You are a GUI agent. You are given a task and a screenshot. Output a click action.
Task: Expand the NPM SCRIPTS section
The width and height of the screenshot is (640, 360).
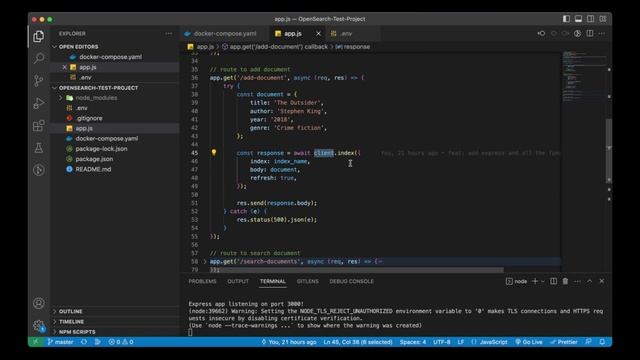tap(77, 332)
